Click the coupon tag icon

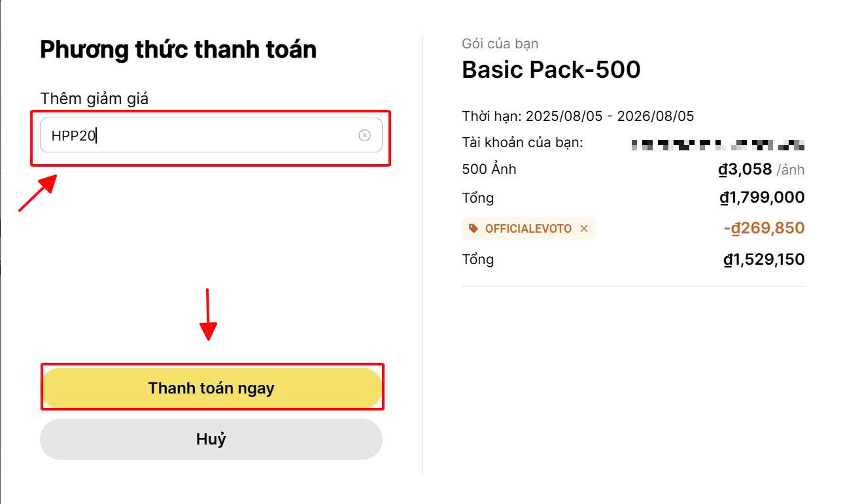point(473,229)
